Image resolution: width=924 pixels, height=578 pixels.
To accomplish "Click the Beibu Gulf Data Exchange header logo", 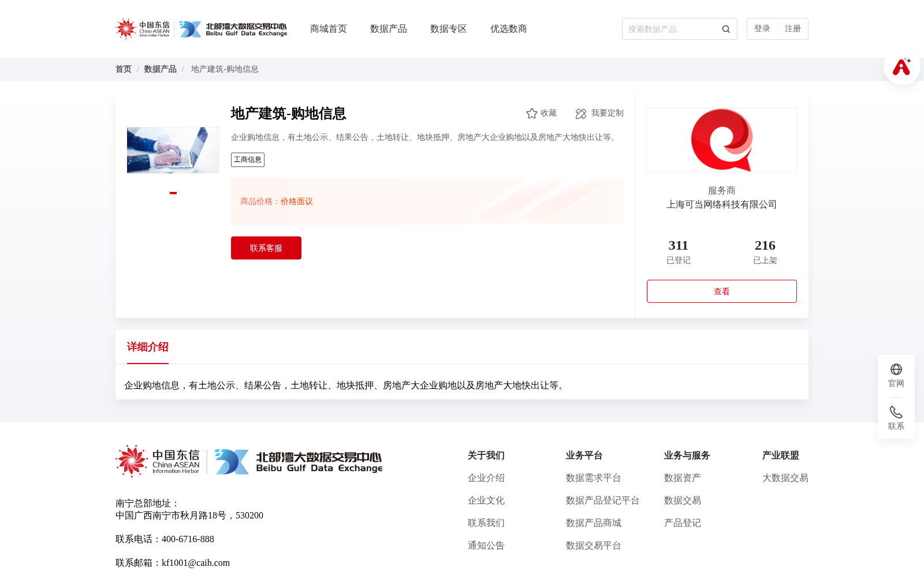I will (x=233, y=29).
